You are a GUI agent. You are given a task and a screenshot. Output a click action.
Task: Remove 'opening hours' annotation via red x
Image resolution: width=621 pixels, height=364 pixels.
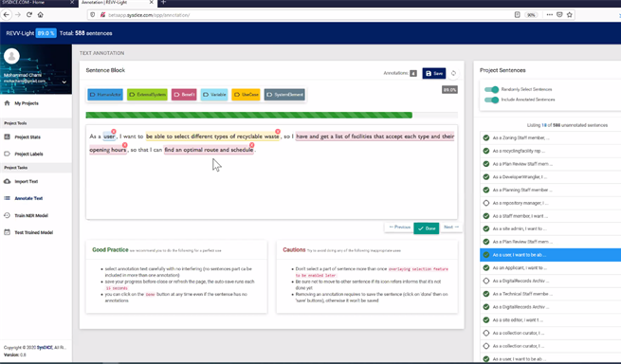pos(125,145)
